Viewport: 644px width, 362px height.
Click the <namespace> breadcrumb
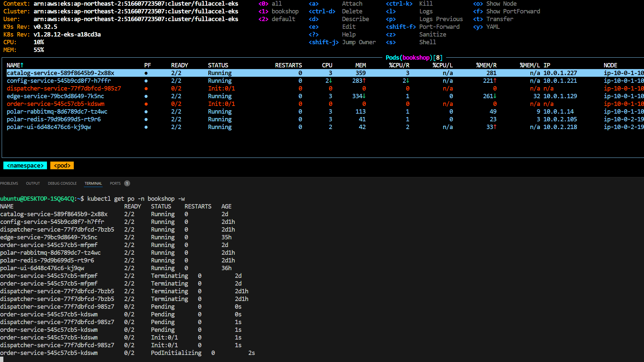coord(25,166)
